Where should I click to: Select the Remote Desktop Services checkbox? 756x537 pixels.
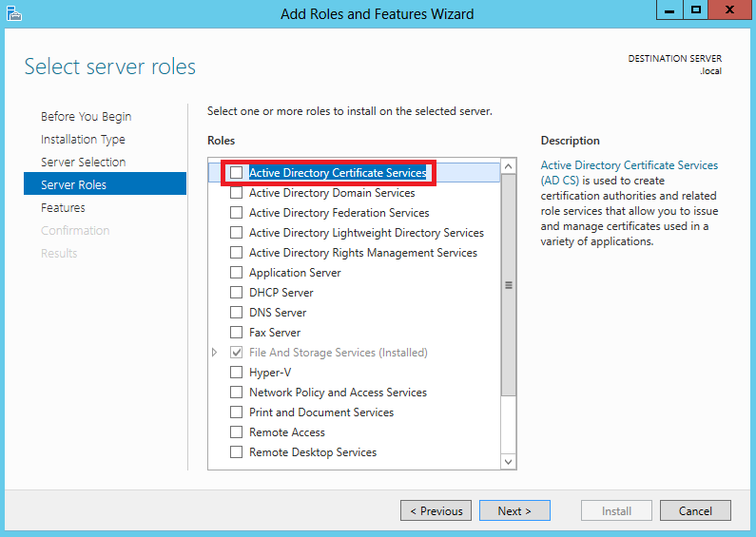pyautogui.click(x=236, y=452)
